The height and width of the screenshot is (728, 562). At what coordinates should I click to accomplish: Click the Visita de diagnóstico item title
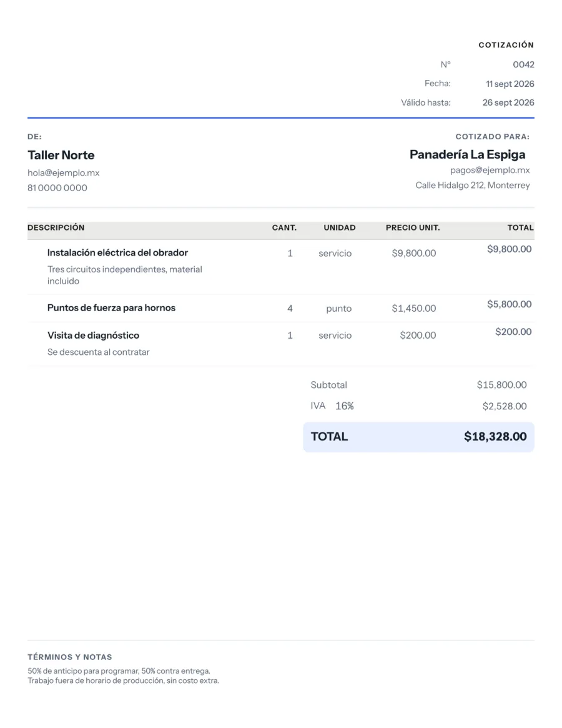(x=93, y=335)
